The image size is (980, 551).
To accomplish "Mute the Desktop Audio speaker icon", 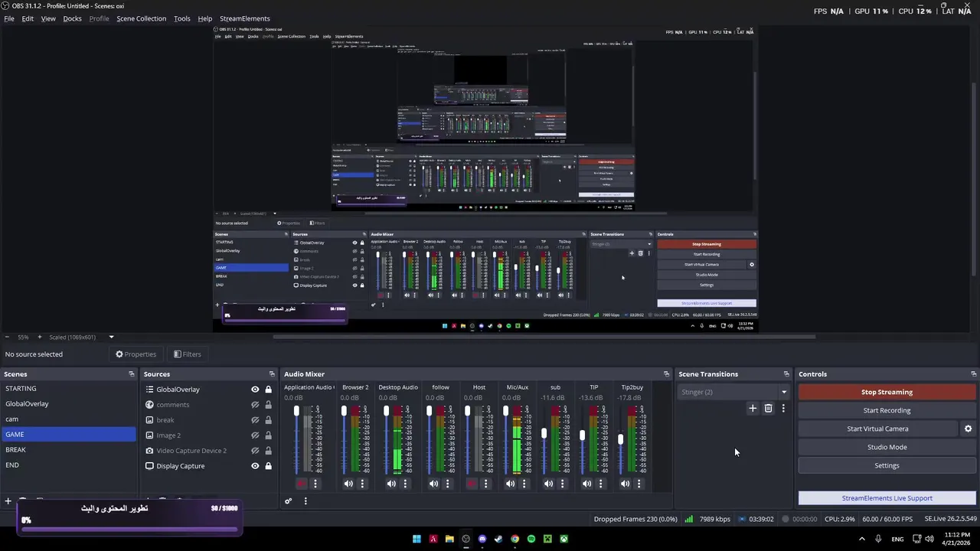I will (391, 484).
